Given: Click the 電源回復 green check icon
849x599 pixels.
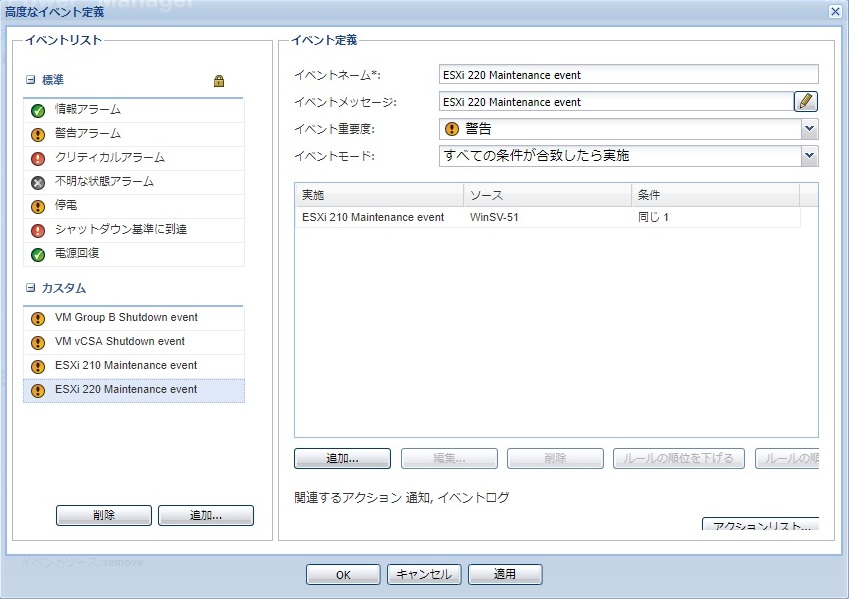Looking at the screenshot, I should click(38, 254).
